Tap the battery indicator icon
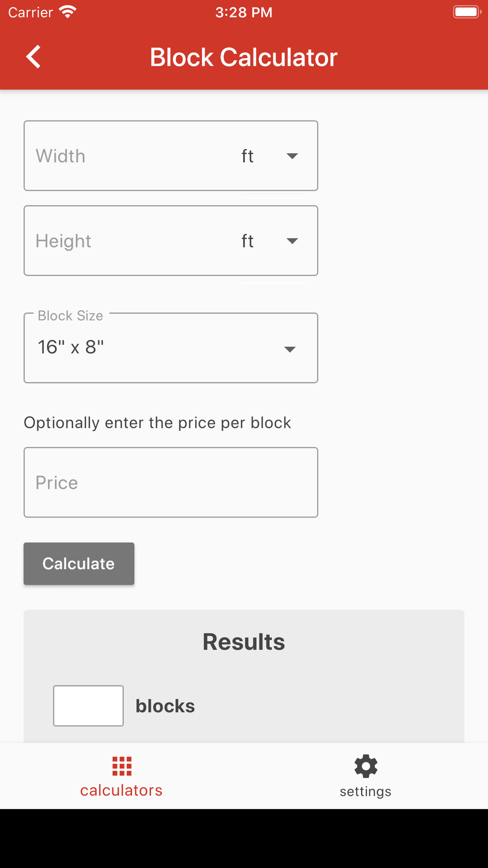 click(x=466, y=12)
